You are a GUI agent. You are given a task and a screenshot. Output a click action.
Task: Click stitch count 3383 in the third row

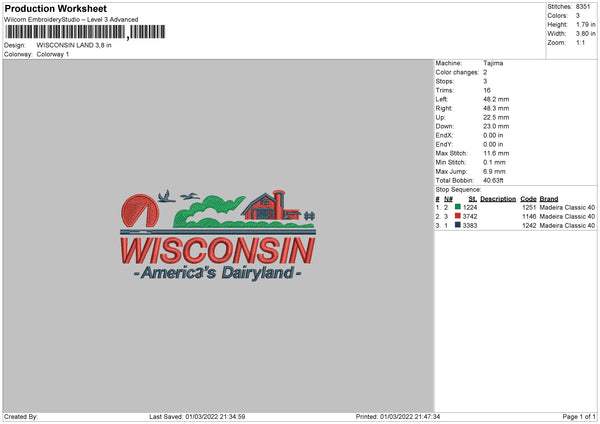click(x=470, y=226)
